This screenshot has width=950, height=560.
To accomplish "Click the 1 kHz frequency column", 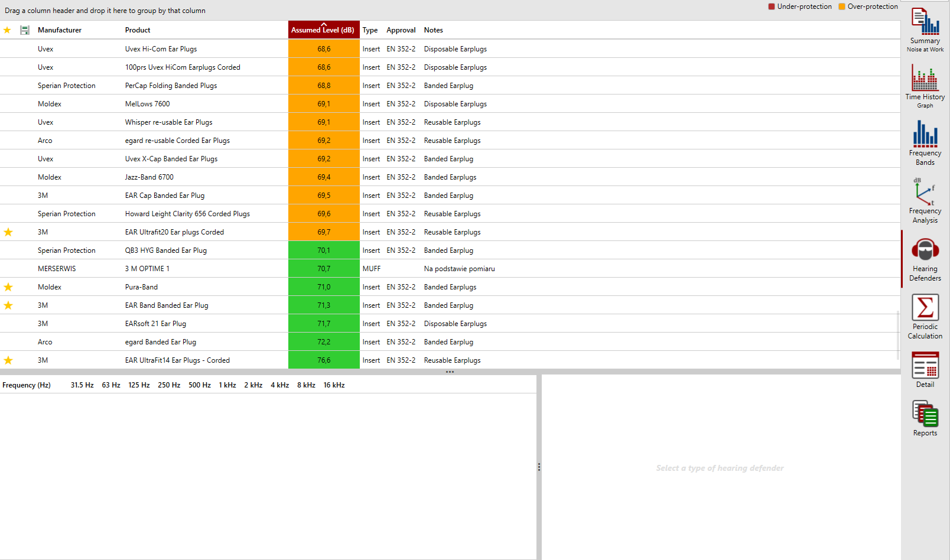I will coord(227,385).
